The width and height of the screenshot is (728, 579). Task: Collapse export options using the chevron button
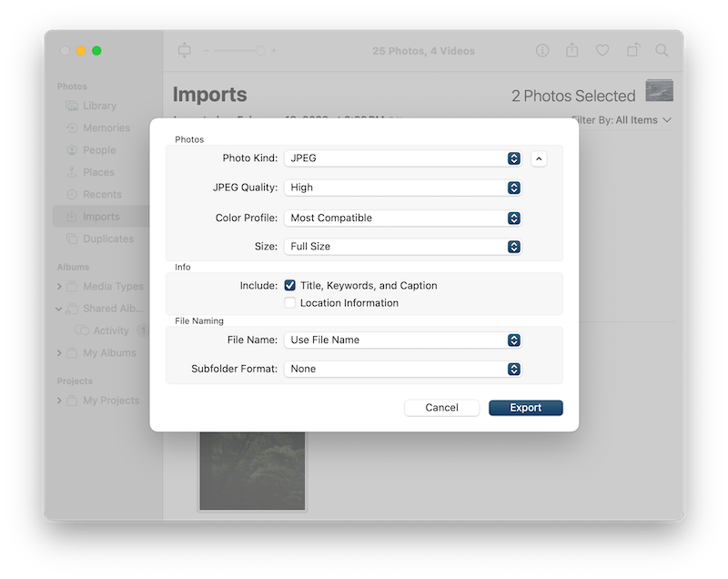(x=539, y=158)
